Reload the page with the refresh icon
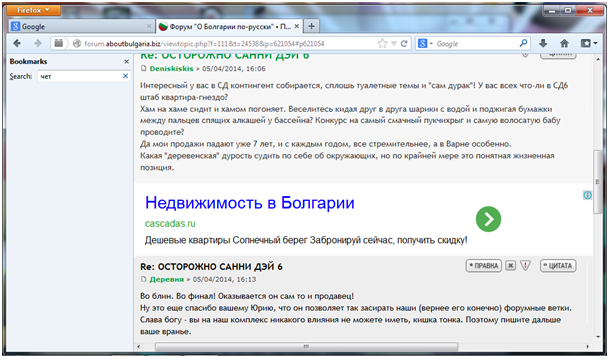 (404, 43)
